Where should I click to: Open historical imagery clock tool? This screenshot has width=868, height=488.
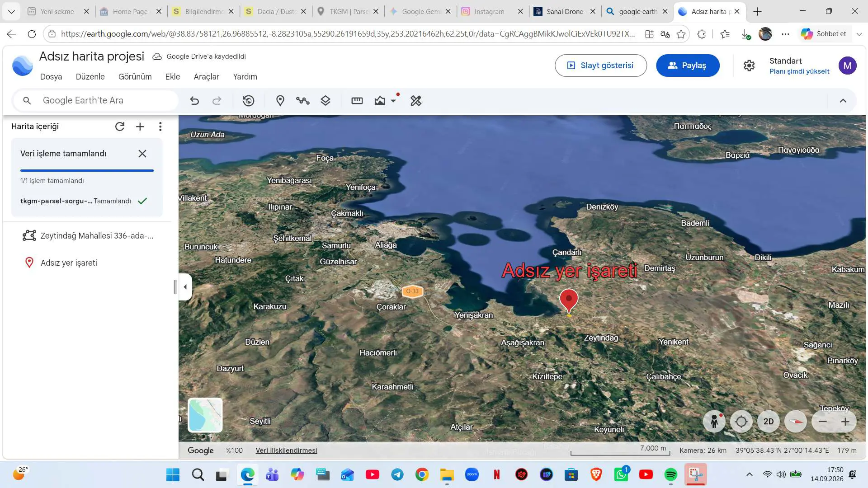tap(249, 101)
